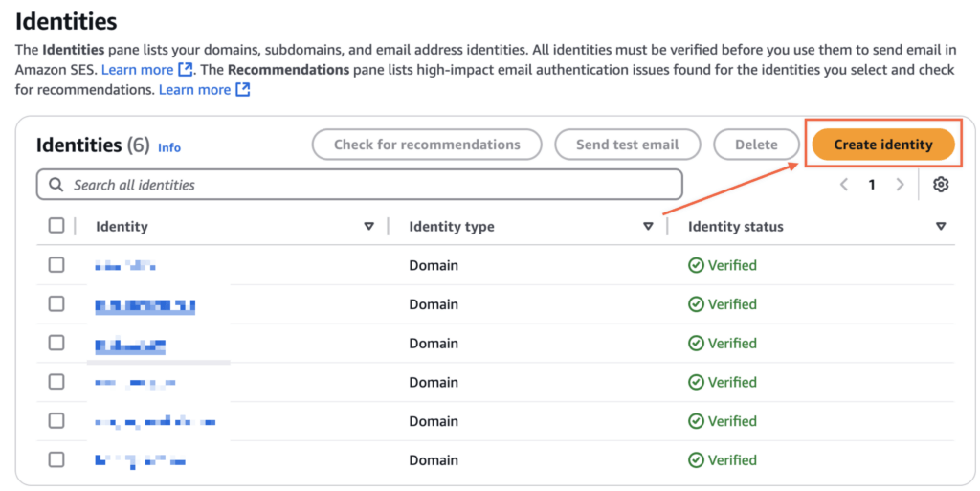980x491 pixels.
Task: Click the Create identity button
Action: pyautogui.click(x=882, y=145)
